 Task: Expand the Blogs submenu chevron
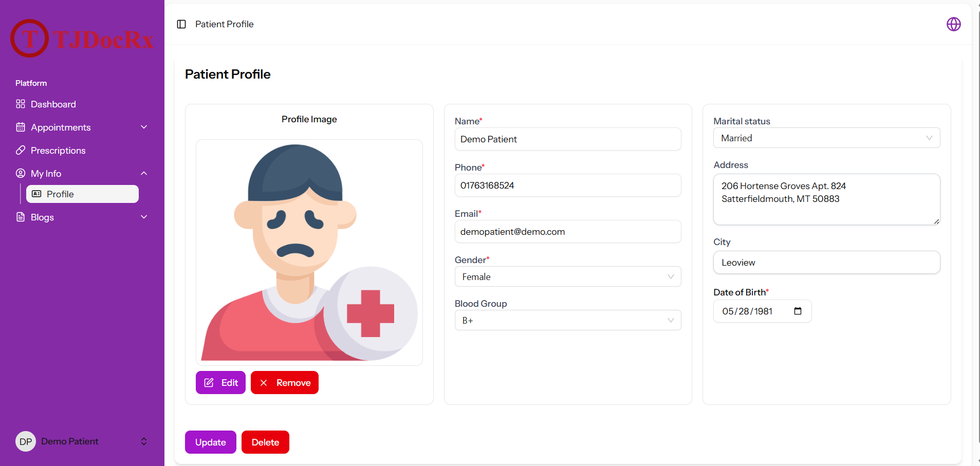[x=144, y=217]
